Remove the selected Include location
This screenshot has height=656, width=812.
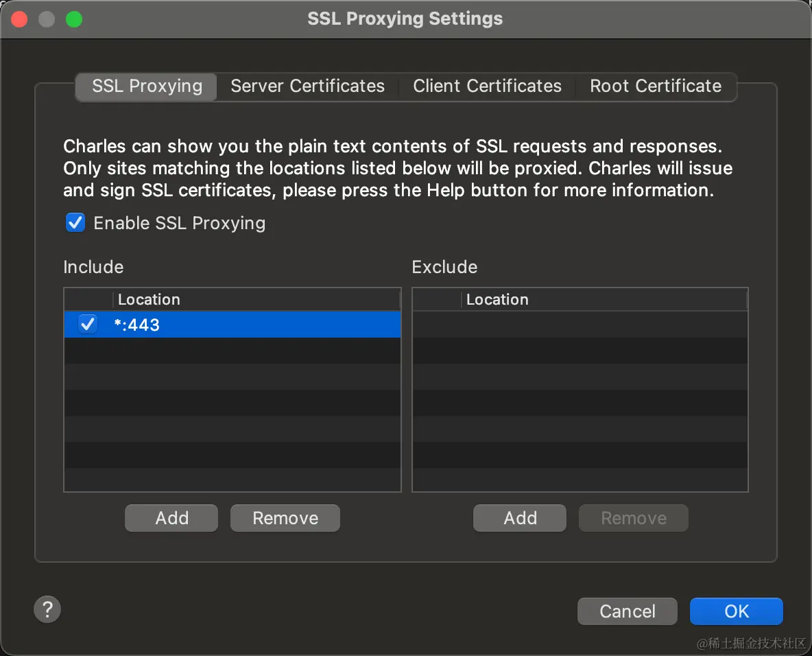pyautogui.click(x=285, y=518)
